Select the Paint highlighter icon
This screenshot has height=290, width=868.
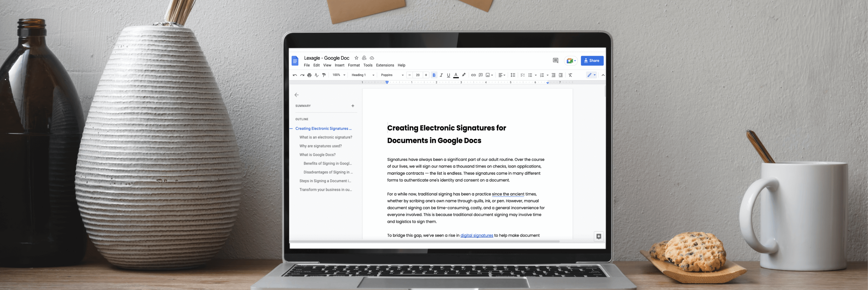[464, 75]
